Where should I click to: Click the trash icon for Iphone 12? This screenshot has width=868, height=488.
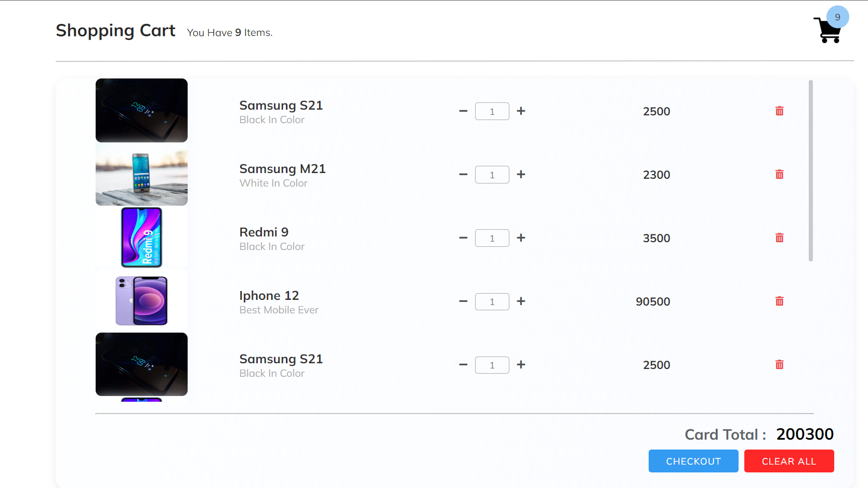click(x=779, y=301)
